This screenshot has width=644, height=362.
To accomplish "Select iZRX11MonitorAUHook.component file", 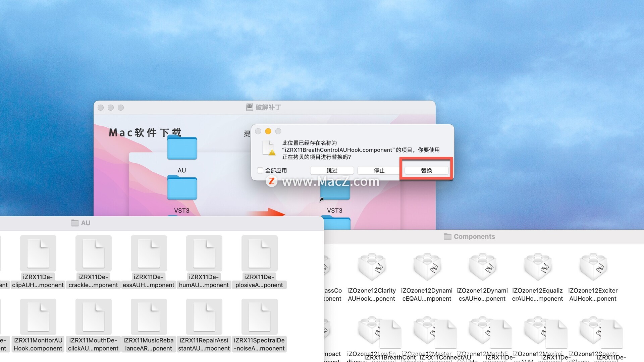I will click(38, 317).
